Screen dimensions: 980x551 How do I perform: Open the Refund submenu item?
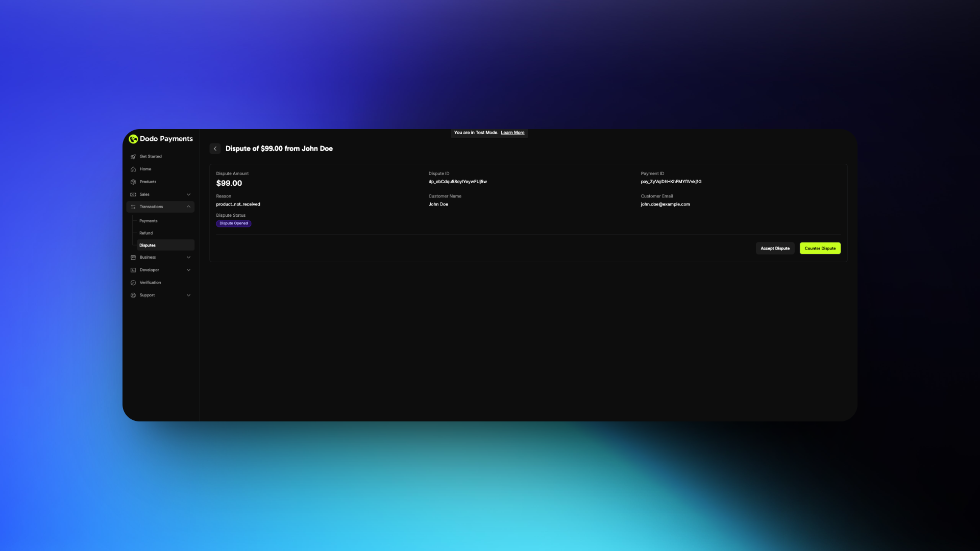pos(146,233)
